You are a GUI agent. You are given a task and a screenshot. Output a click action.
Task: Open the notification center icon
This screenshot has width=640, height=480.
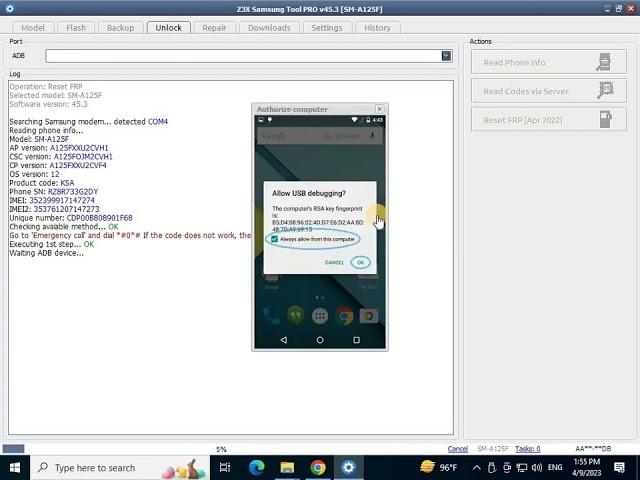point(620,468)
